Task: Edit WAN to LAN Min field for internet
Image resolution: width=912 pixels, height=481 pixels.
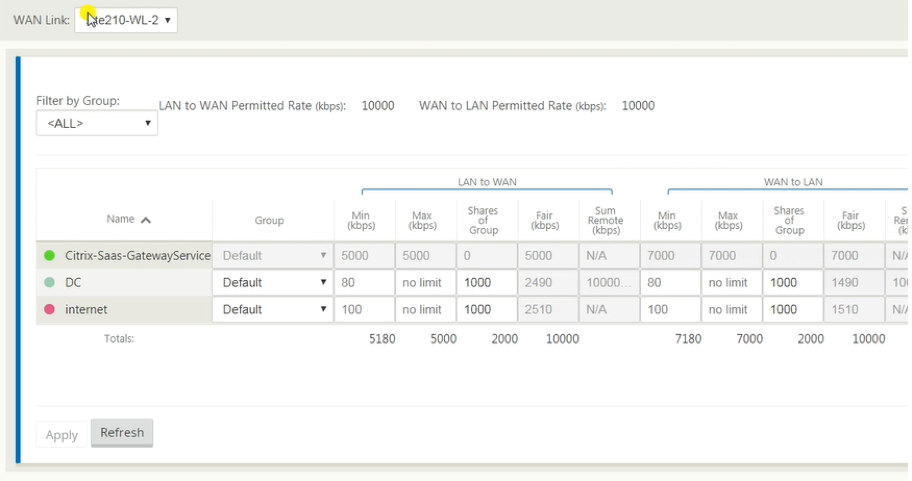Action: coord(671,309)
